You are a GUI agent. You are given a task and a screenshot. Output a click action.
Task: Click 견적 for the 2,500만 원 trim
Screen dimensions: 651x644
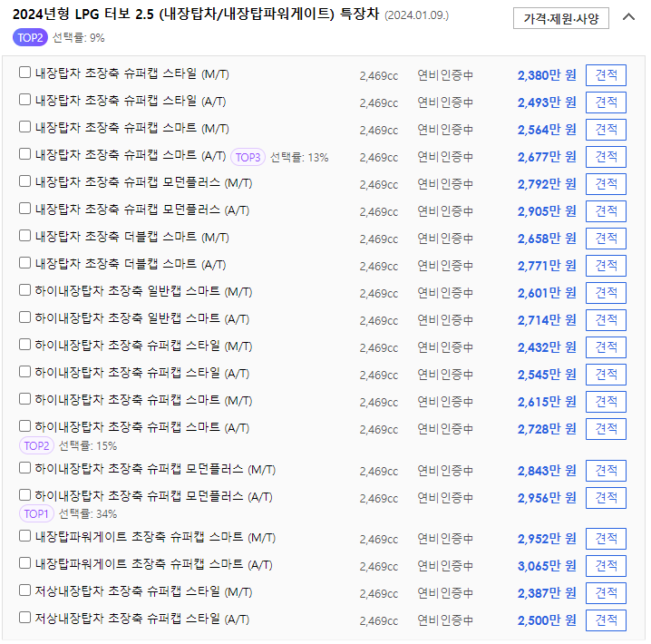606,620
